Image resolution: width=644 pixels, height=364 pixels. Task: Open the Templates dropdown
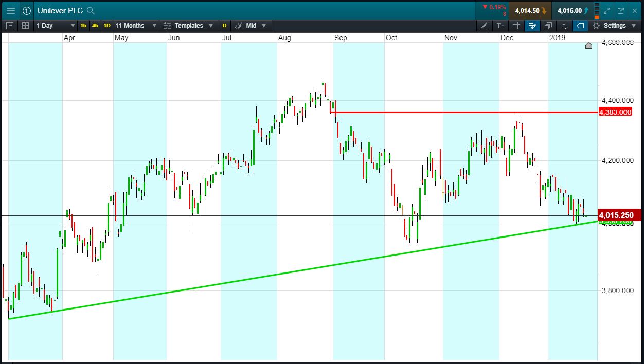[x=188, y=25]
